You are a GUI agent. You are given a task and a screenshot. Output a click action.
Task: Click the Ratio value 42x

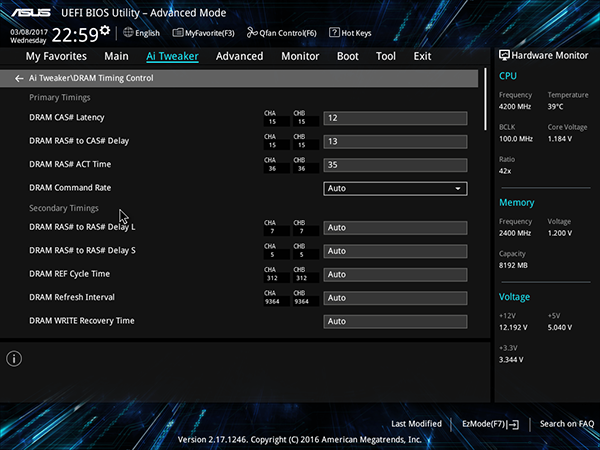[505, 171]
